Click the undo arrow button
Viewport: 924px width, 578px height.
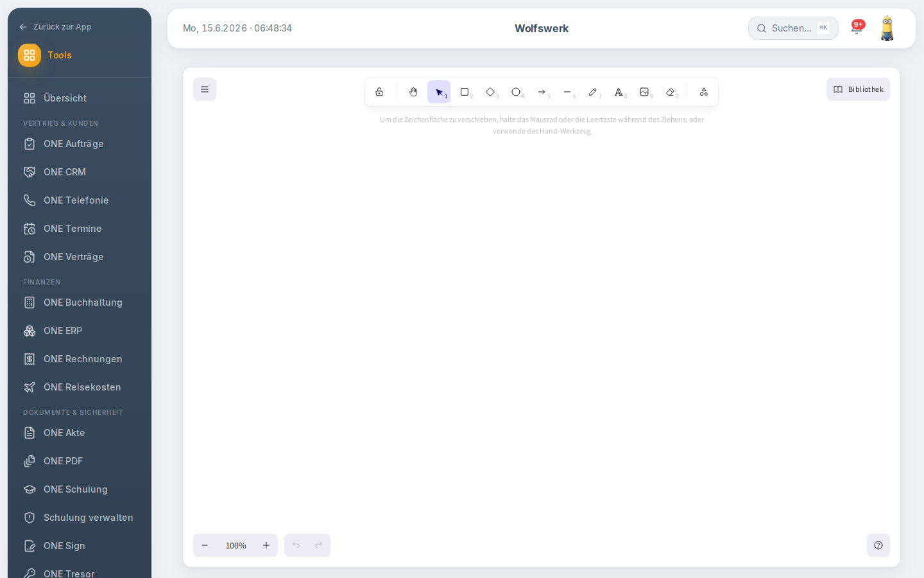296,545
